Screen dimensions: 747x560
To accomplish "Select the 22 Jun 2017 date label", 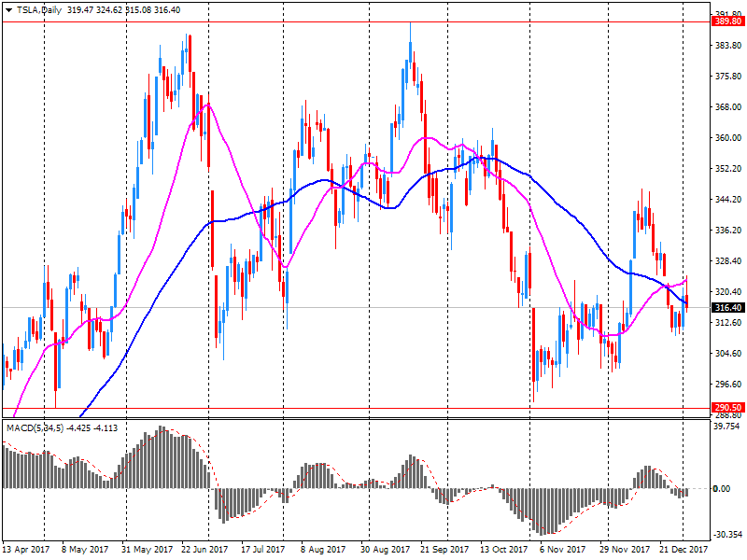I will 206,550.
